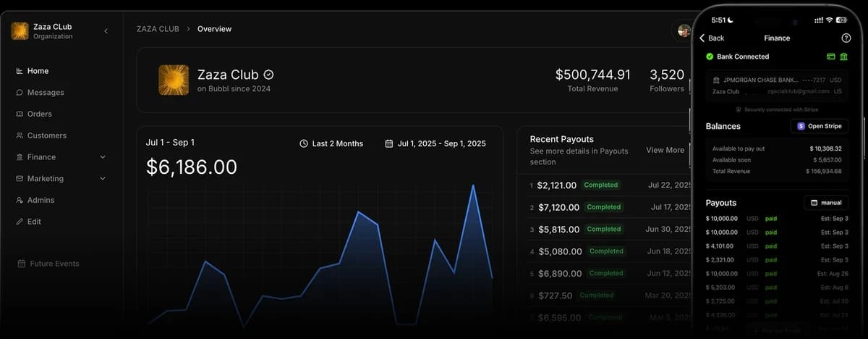The height and width of the screenshot is (339, 868).
Task: Click the Home chart icon in sidebar
Action: coord(20,71)
